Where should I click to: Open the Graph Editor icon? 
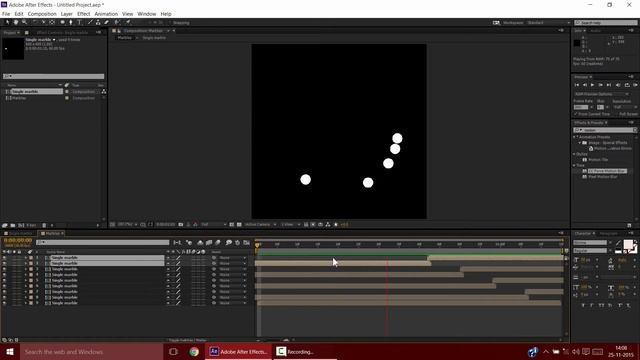[247, 242]
